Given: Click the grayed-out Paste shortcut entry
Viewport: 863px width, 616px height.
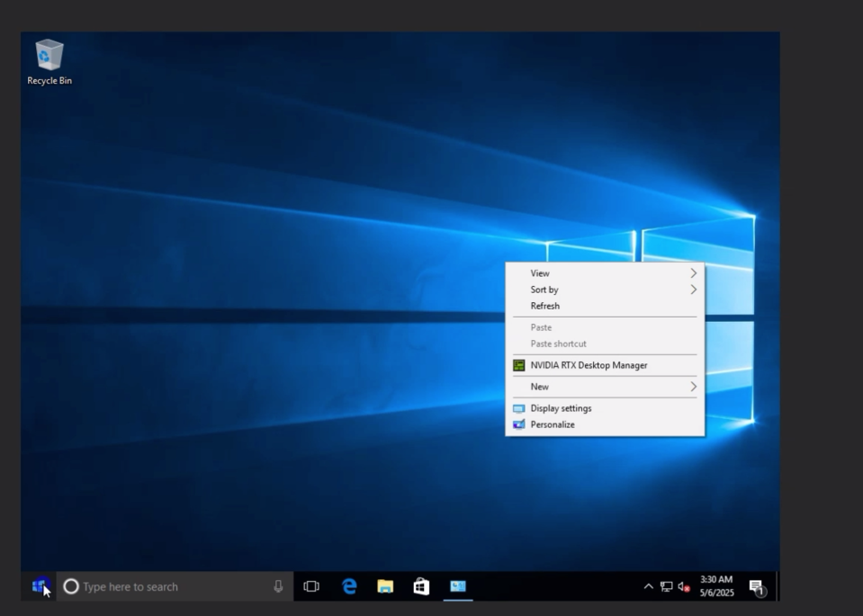Looking at the screenshot, I should click(605, 344).
